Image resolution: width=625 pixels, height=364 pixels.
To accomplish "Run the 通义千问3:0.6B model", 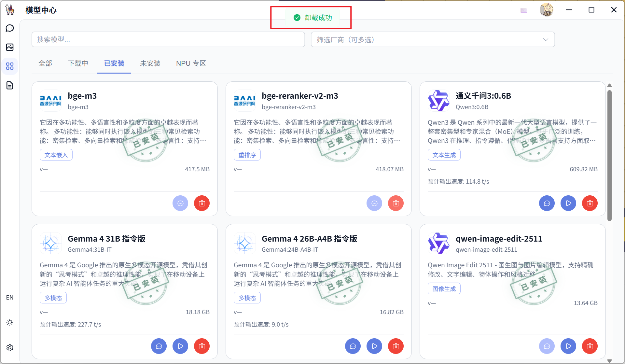I will coord(568,203).
